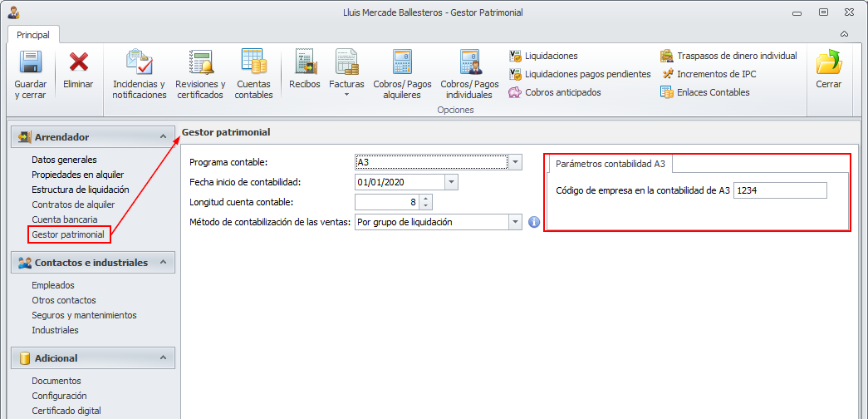Open Liquidaciones pagos pendientes

(x=580, y=74)
